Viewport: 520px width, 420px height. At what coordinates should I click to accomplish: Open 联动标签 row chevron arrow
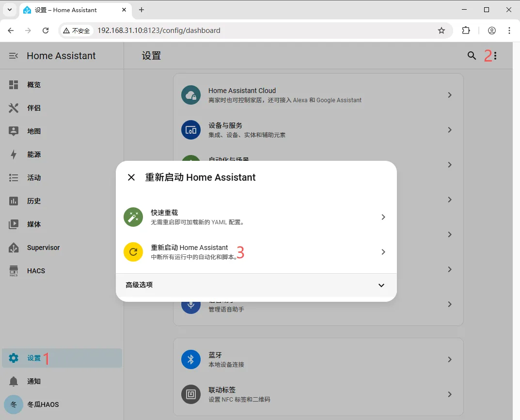[450, 394]
